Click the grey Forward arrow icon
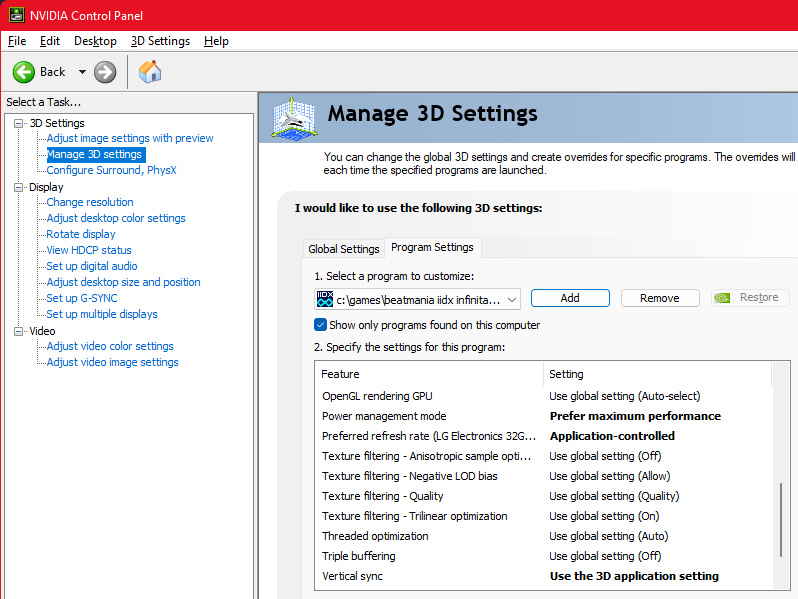 pyautogui.click(x=105, y=72)
